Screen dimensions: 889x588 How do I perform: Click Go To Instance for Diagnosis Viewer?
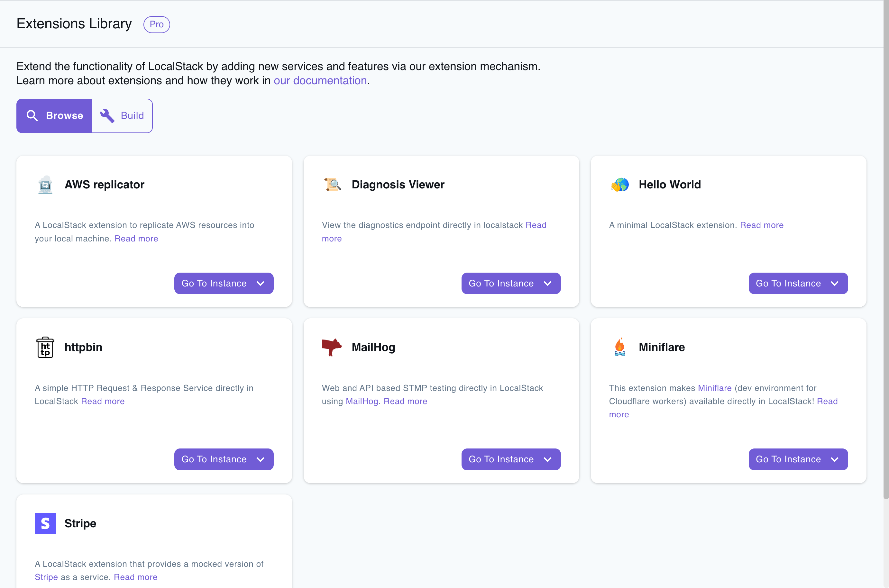[501, 284]
